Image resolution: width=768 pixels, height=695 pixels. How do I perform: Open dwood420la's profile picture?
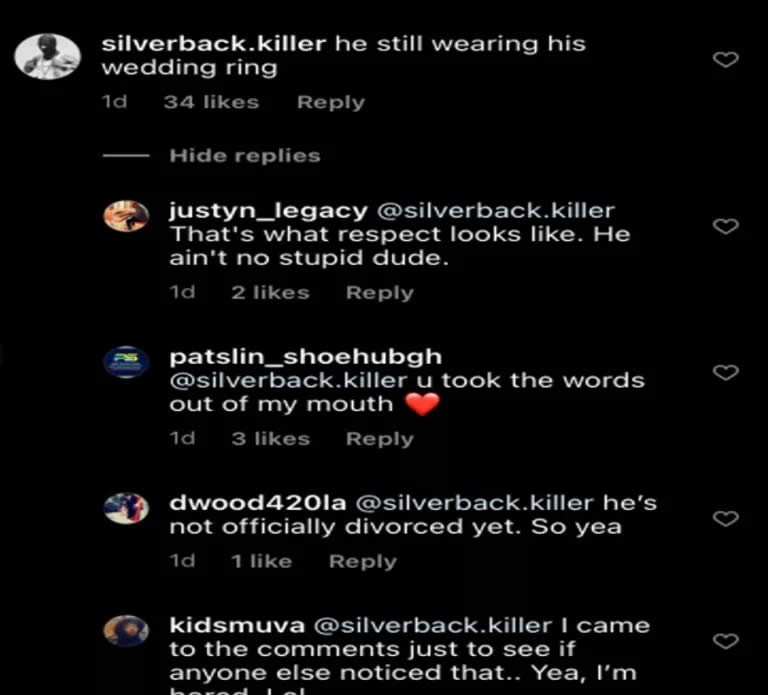[x=126, y=508]
